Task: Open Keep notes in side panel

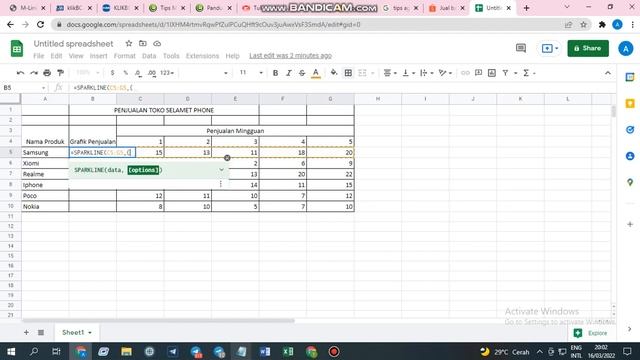Action: coord(630,104)
